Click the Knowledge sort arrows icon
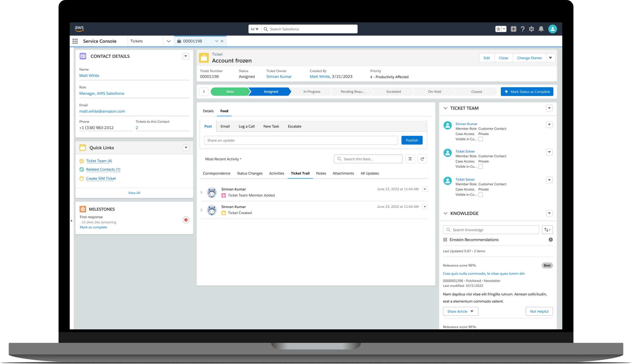 [x=547, y=230]
